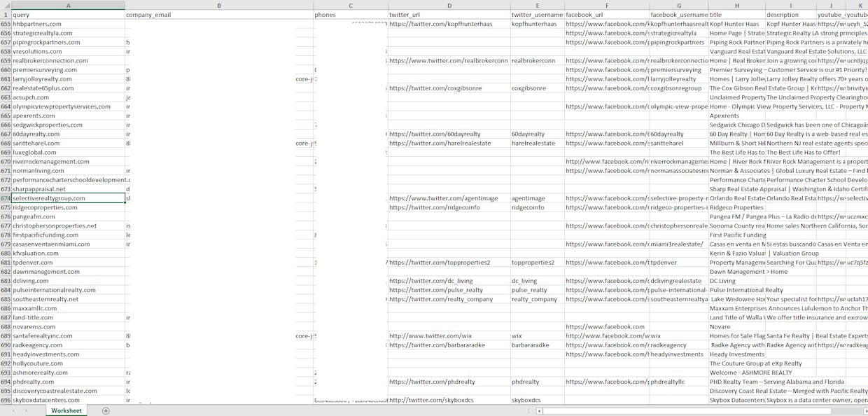This screenshot has width=868, height=416.
Task: Select column J header
Action: coord(831,5)
